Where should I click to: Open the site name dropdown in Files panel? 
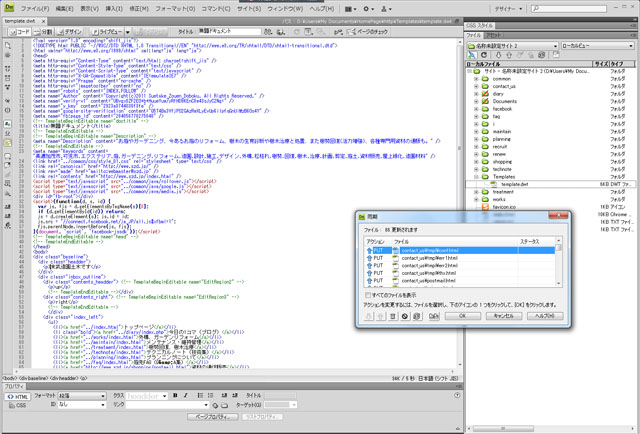pyautogui.click(x=512, y=45)
